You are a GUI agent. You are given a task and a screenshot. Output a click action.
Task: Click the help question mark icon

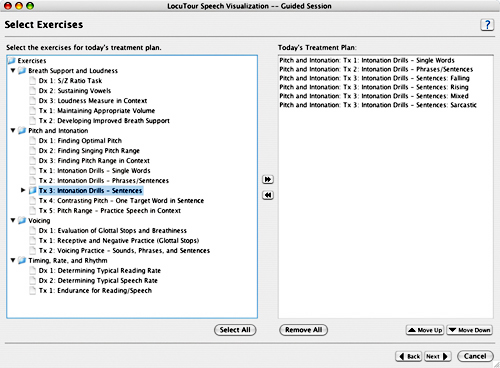487,25
